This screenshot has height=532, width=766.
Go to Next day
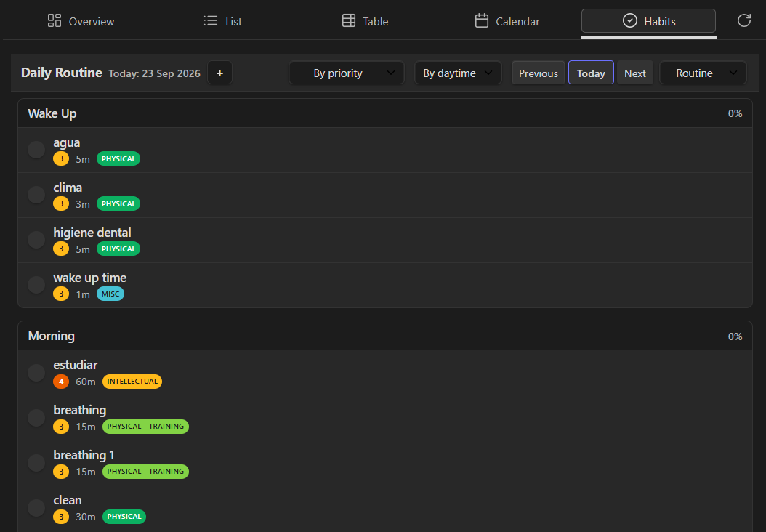tap(635, 73)
